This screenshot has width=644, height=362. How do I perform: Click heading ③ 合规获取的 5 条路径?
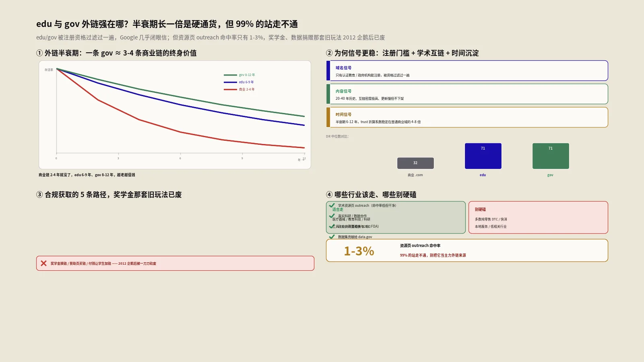pyautogui.click(x=109, y=195)
